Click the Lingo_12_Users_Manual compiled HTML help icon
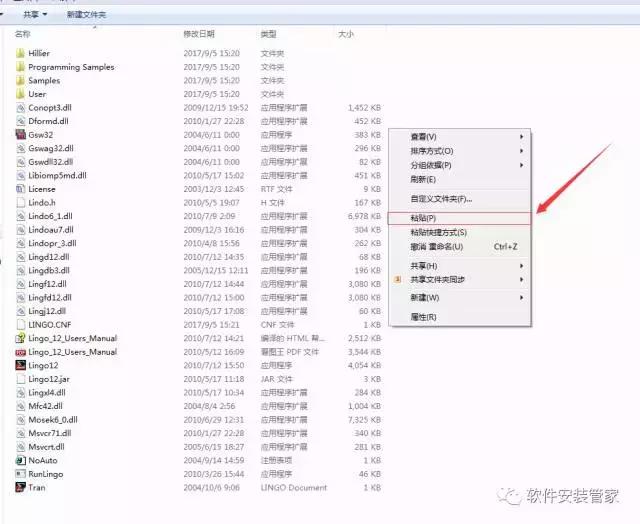This screenshot has width=640, height=524. (x=20, y=338)
